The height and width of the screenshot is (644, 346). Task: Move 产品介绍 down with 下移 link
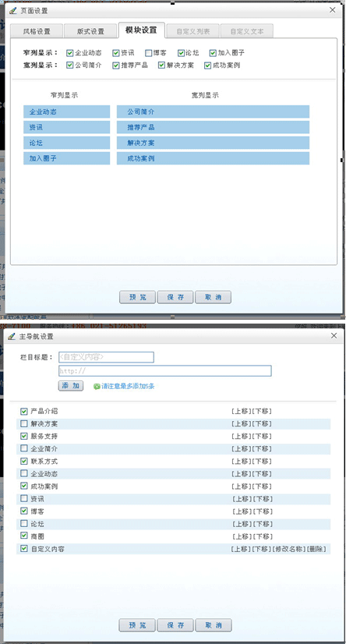262,411
